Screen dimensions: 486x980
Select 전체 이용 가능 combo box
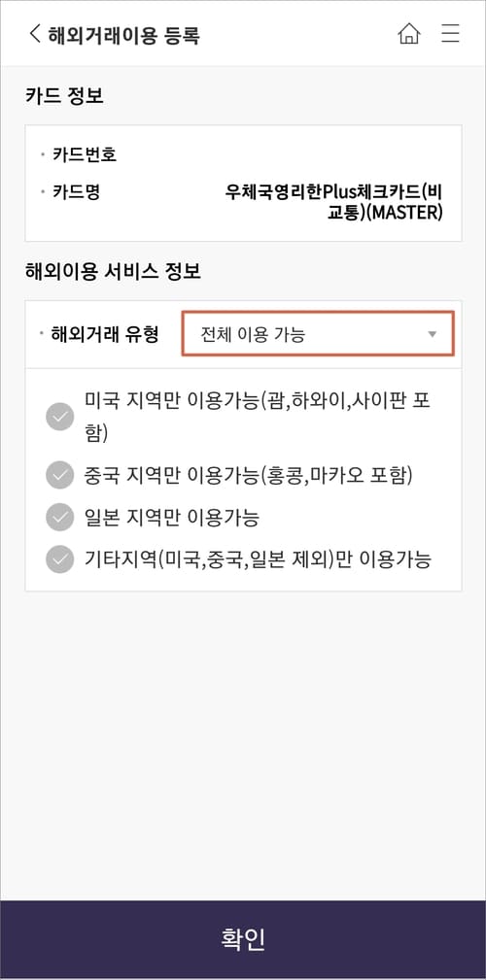pos(318,334)
